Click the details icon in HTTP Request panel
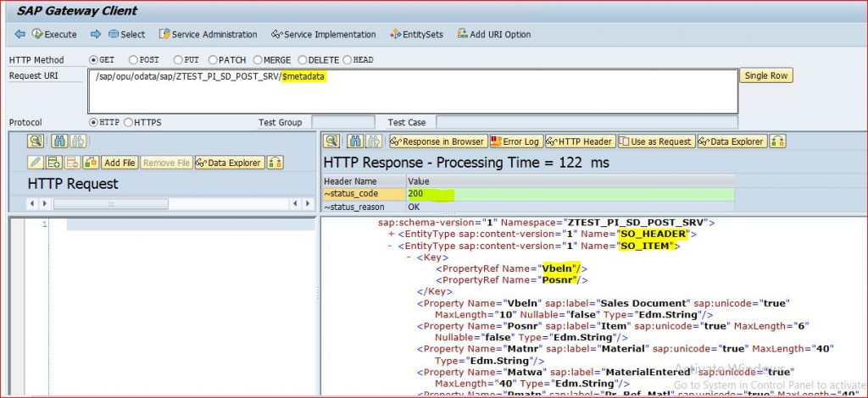The width and height of the screenshot is (868, 398). pos(36,141)
